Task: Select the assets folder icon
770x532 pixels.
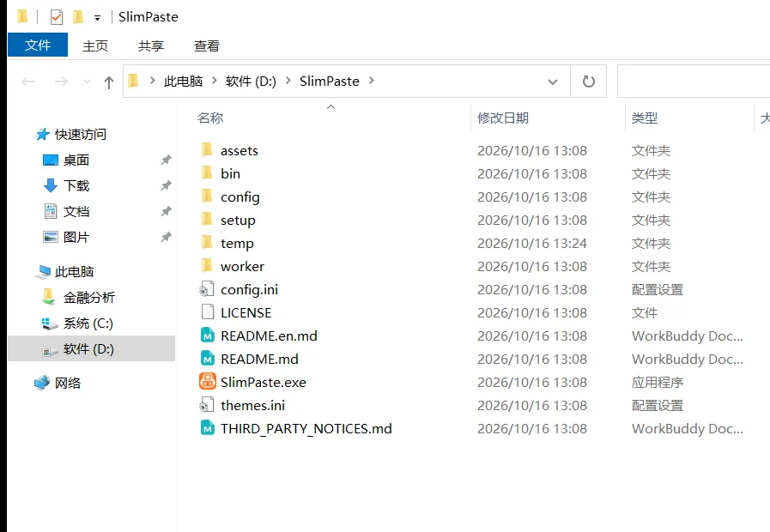Action: pos(207,149)
